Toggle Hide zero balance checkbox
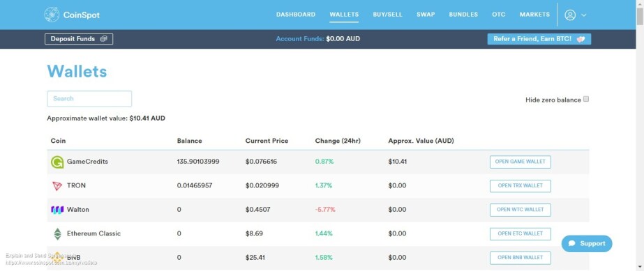The height and width of the screenshot is (271, 644). pos(586,99)
